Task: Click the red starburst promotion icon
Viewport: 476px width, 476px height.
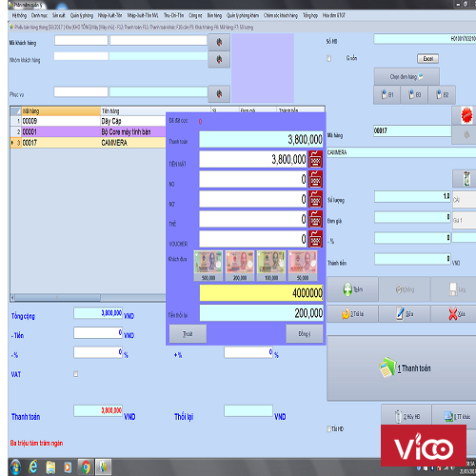Action: coord(466,115)
